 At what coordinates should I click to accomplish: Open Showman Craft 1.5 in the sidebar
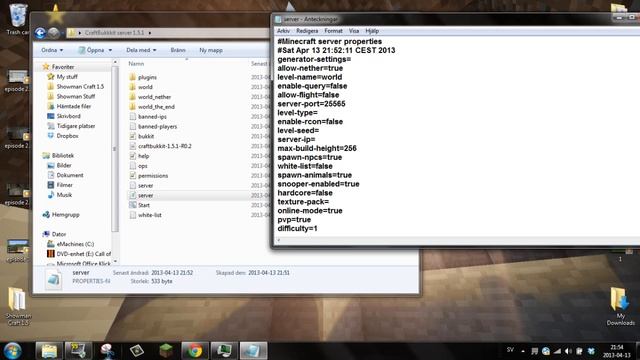coord(80,87)
